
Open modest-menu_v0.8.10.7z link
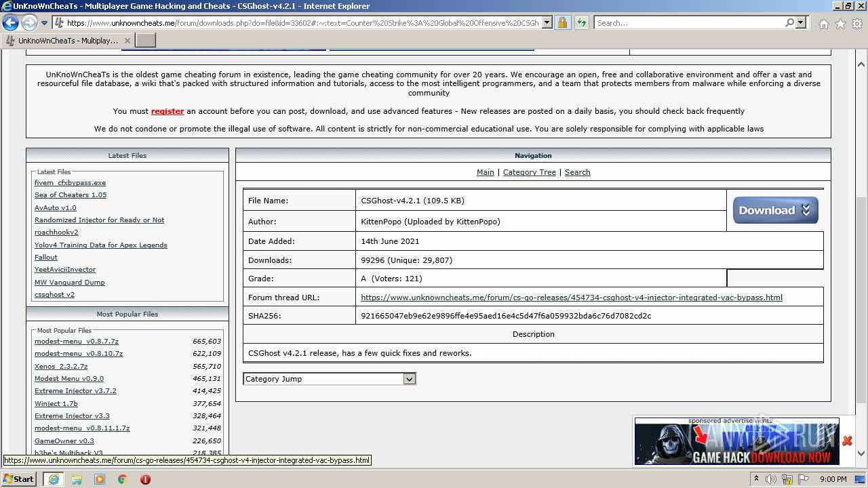point(79,354)
